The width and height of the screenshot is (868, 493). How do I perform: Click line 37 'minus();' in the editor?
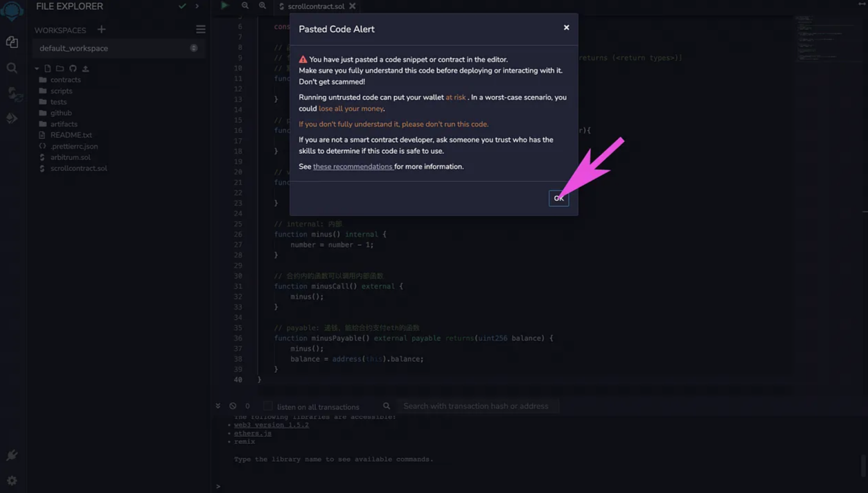coord(307,348)
